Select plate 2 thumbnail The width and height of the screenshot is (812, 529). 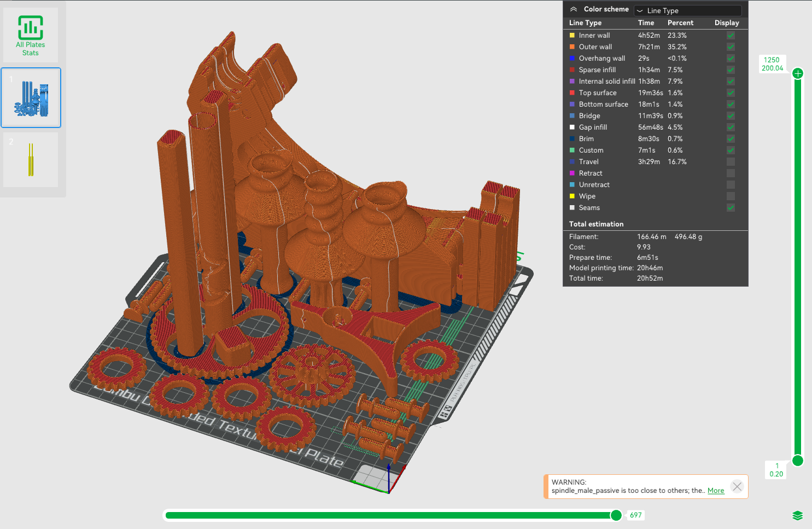(31, 160)
